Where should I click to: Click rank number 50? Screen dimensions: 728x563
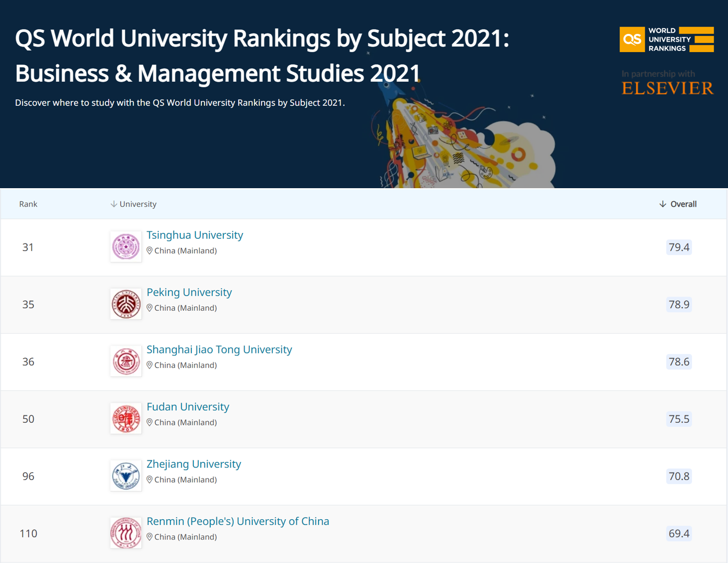tap(28, 419)
